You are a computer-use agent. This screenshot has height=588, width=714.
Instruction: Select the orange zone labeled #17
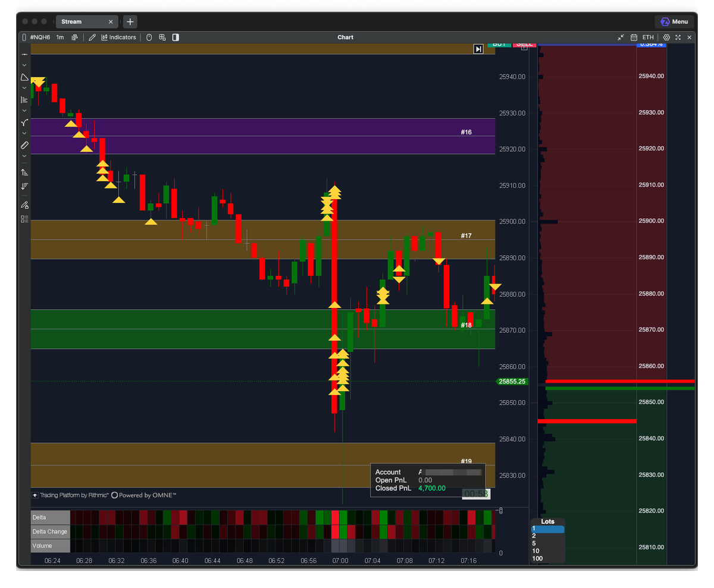[x=263, y=240]
